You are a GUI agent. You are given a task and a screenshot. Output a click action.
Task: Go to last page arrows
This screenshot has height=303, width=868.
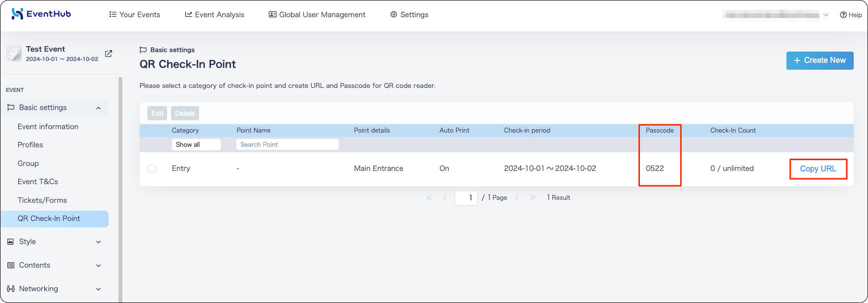[x=532, y=197]
